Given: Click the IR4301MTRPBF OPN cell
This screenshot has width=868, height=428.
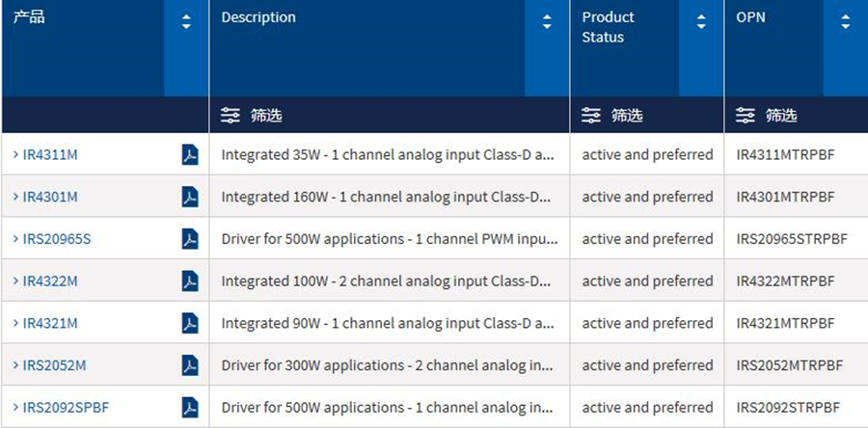Looking at the screenshot, I should pyautogui.click(x=785, y=197).
